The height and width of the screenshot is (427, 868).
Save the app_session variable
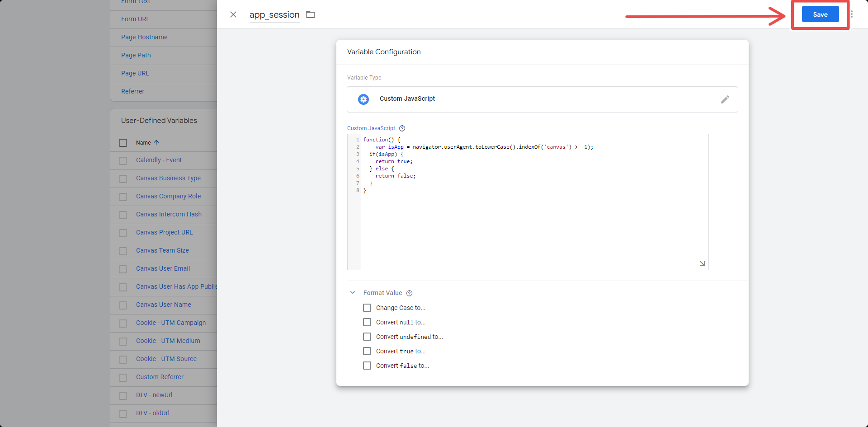pos(820,14)
